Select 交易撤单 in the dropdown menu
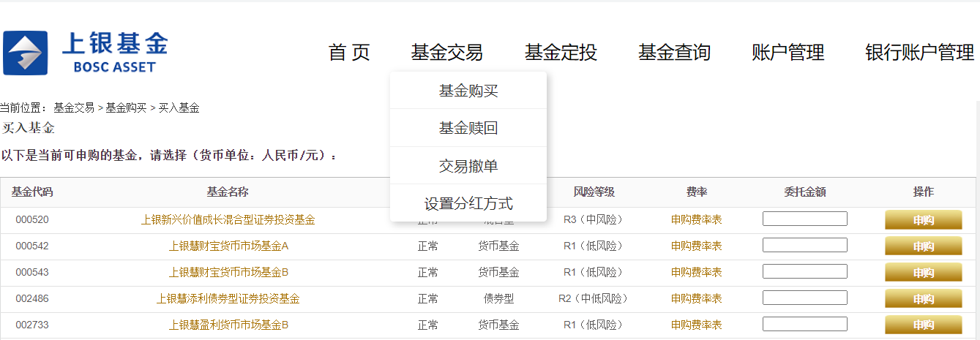The image size is (980, 340). pos(468,166)
